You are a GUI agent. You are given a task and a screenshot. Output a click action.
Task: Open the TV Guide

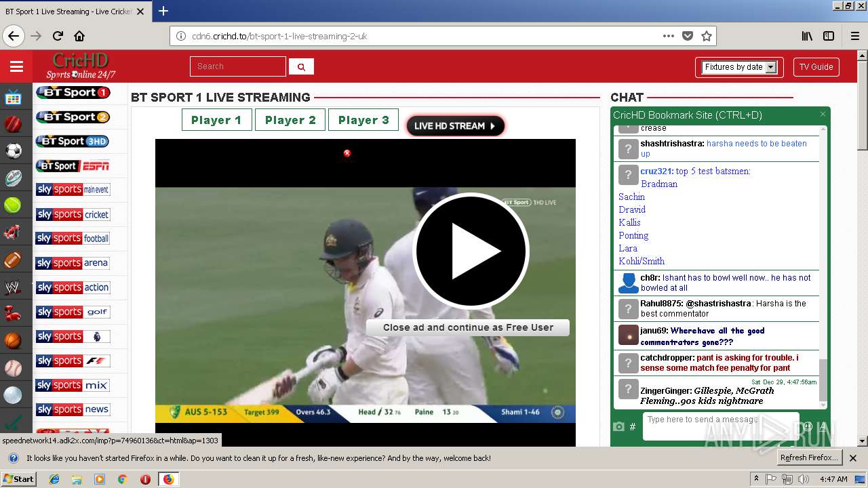click(x=816, y=67)
